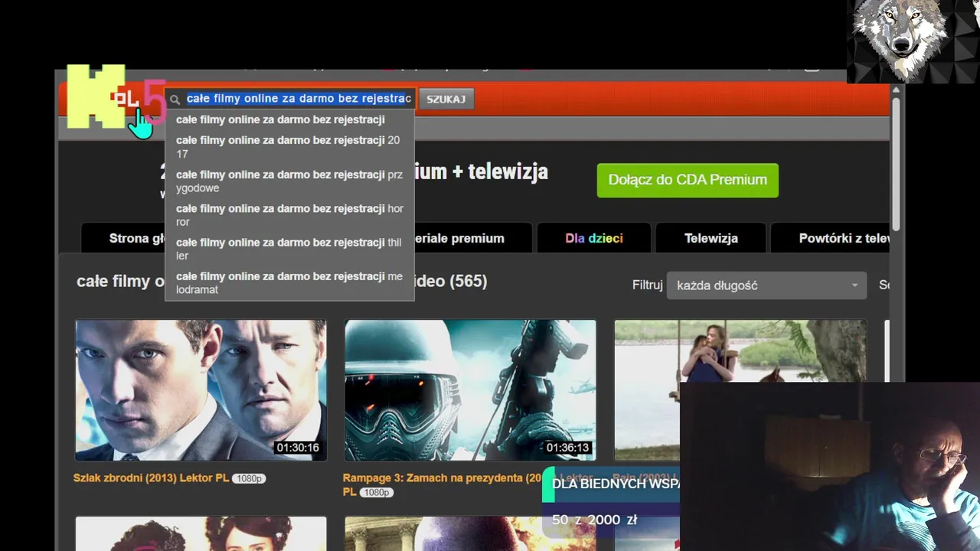Click the 1080p badge beside Szlak zbrodni

[x=249, y=478]
